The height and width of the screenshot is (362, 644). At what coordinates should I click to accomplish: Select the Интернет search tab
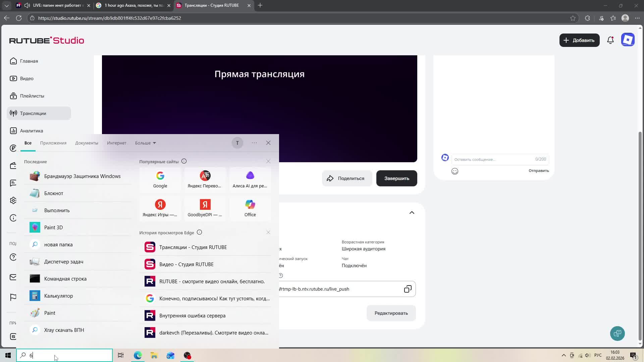[116, 143]
